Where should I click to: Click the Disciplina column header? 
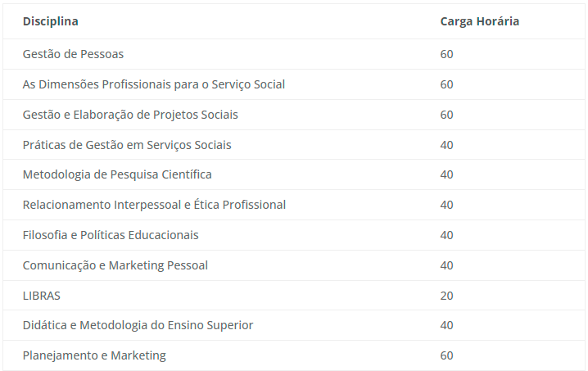pyautogui.click(x=50, y=21)
